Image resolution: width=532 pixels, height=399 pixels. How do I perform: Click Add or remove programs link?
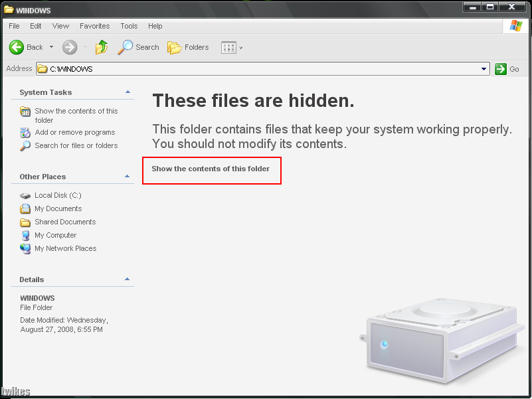pos(75,132)
